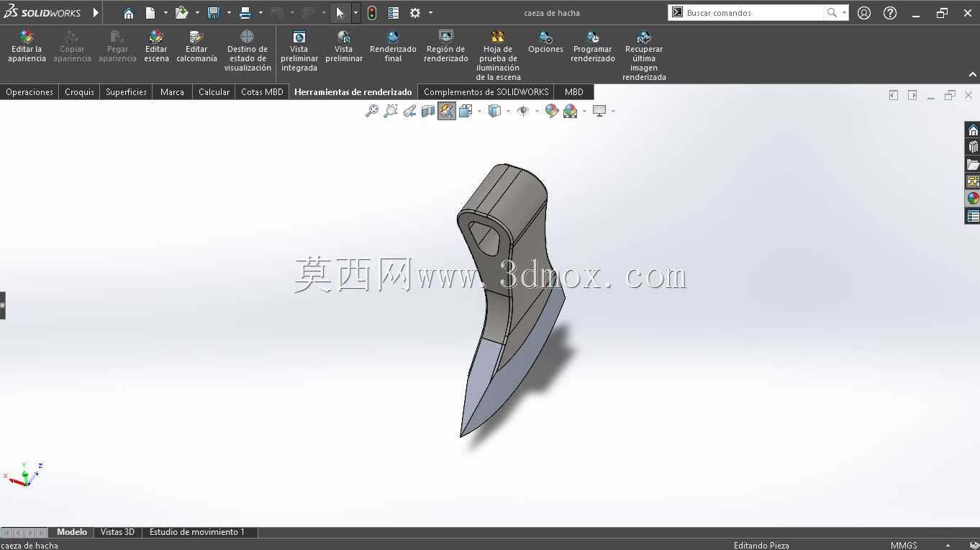This screenshot has height=550, width=980.
Task: Open the Superficies tab
Action: [126, 92]
